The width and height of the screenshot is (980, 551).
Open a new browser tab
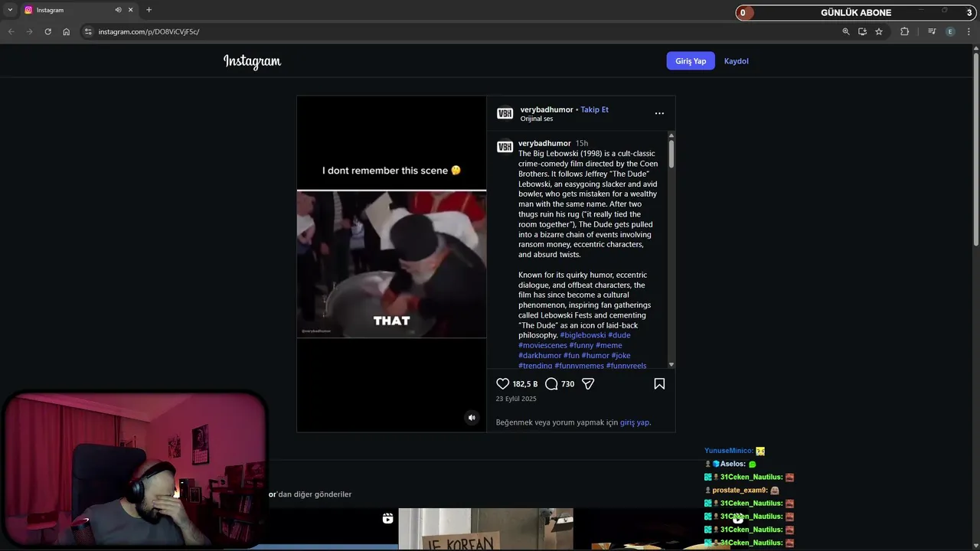[149, 10]
